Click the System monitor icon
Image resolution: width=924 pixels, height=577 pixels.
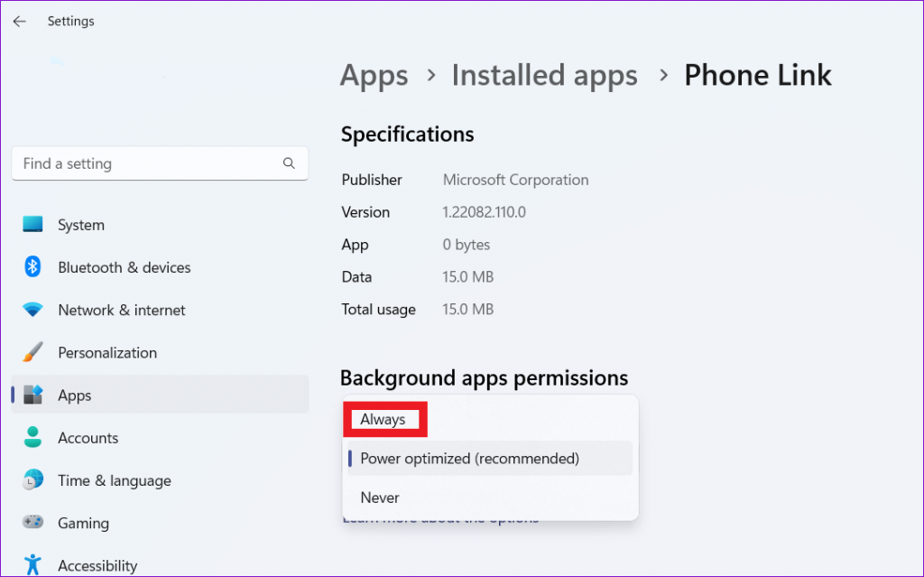pos(32,224)
